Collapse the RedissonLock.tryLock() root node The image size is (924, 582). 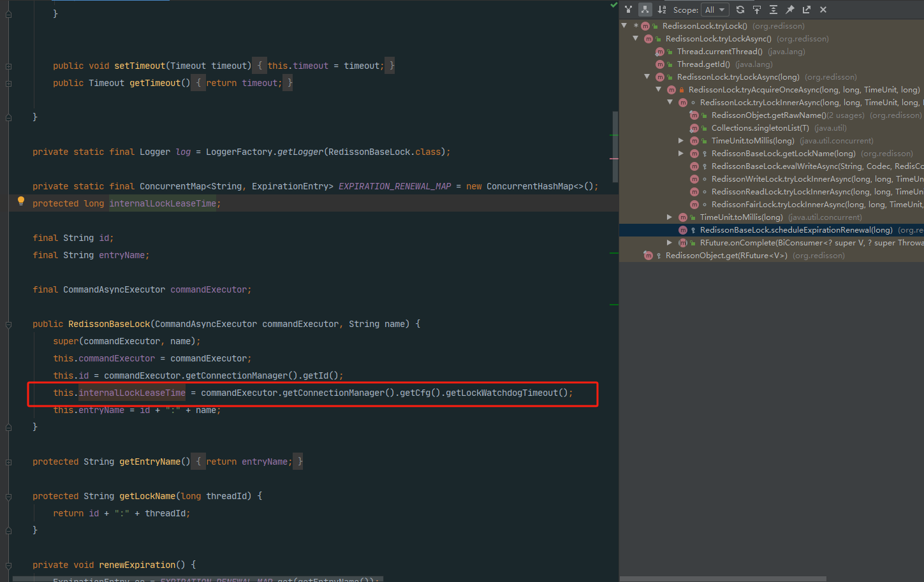(x=624, y=26)
